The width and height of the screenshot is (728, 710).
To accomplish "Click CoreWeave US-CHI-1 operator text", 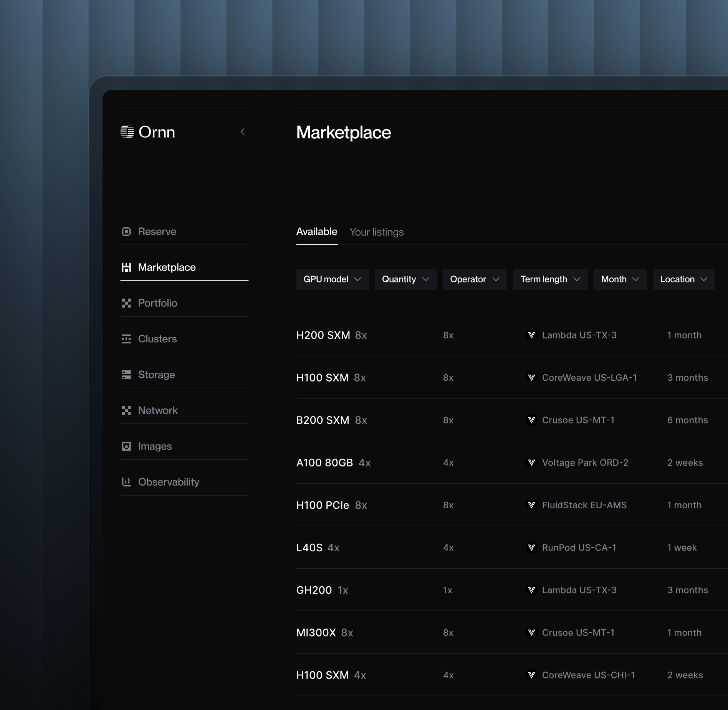I will tap(589, 675).
